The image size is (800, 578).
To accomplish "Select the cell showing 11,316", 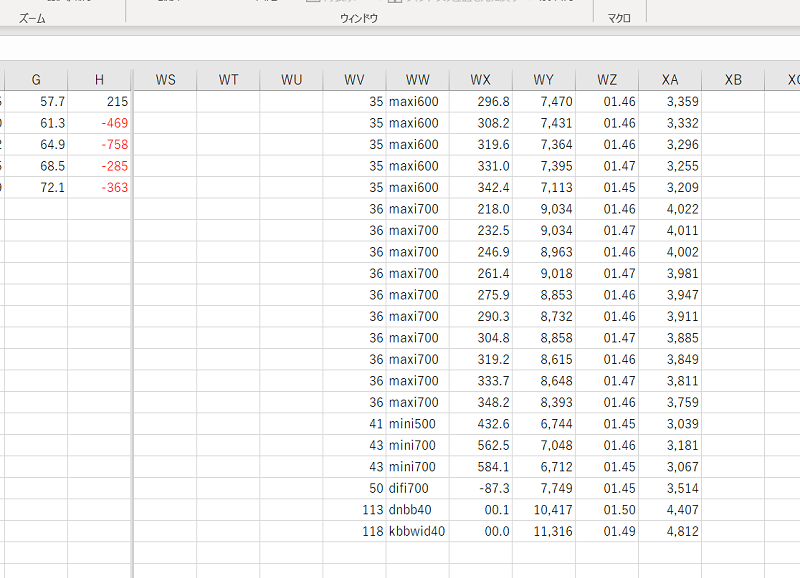I will click(x=544, y=531).
